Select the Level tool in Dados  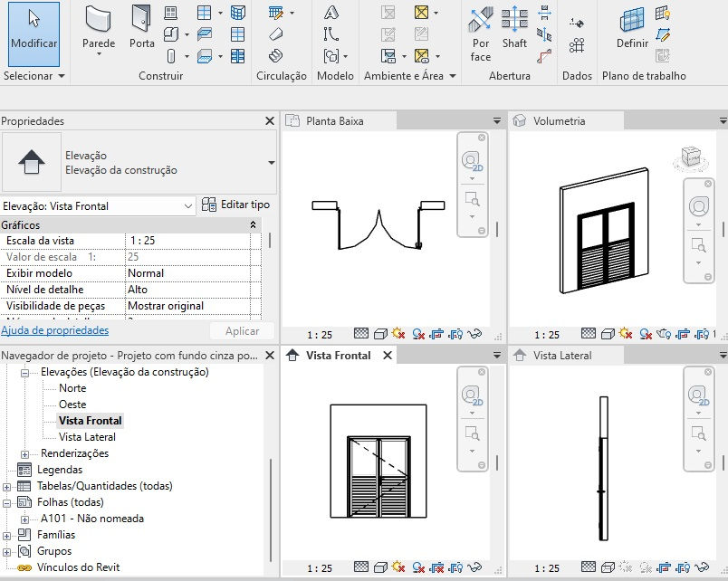pos(577,23)
